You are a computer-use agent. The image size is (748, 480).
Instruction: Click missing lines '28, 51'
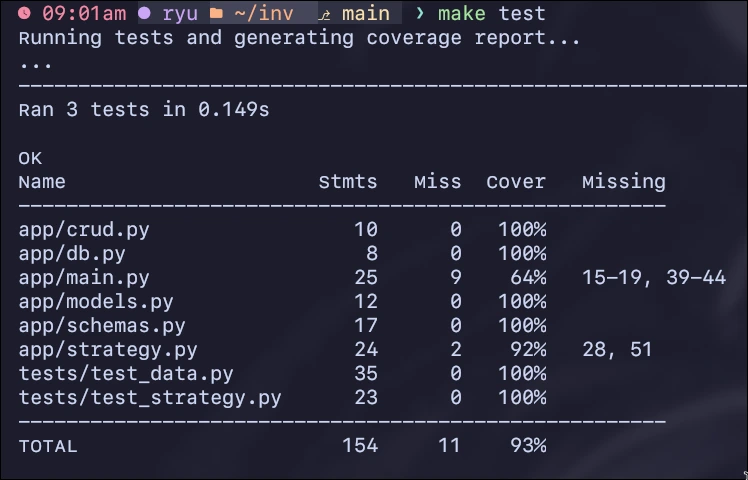tap(617, 350)
